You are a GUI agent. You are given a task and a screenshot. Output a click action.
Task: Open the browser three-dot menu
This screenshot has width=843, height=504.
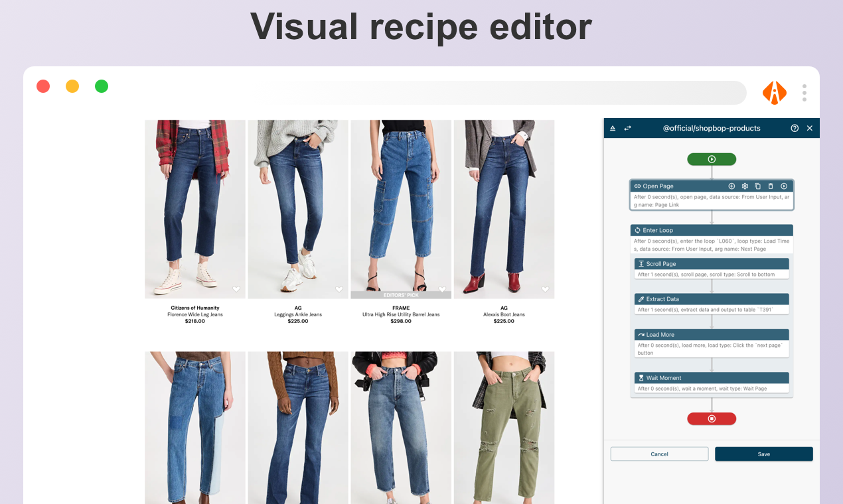[x=805, y=92]
